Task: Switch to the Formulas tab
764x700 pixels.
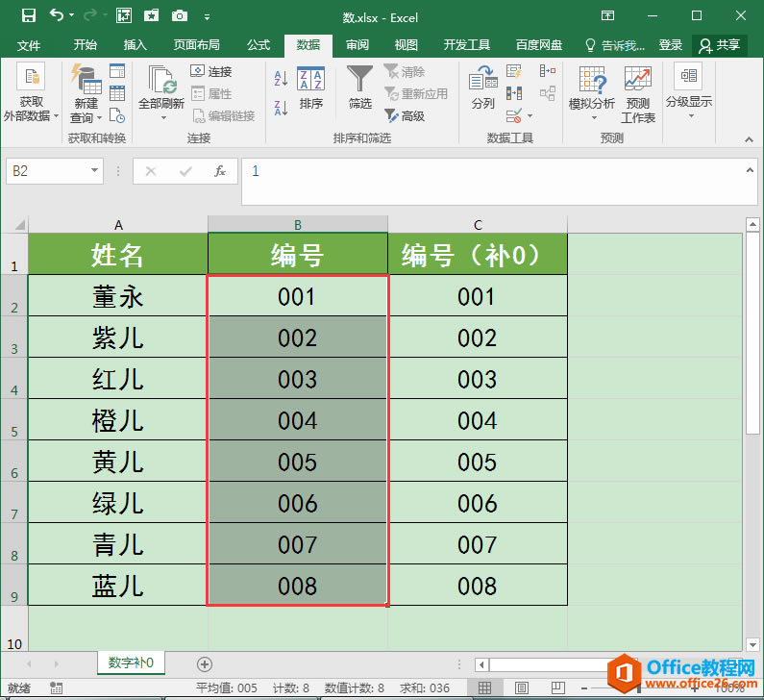Action: pyautogui.click(x=259, y=45)
